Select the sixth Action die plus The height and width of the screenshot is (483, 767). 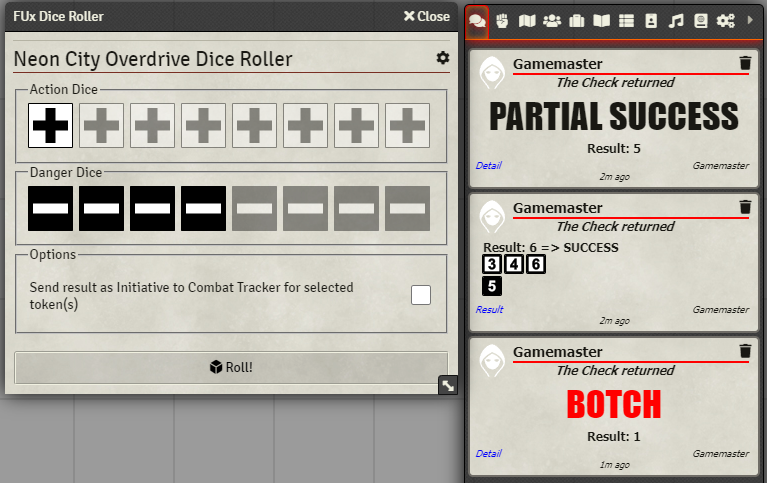click(x=305, y=125)
